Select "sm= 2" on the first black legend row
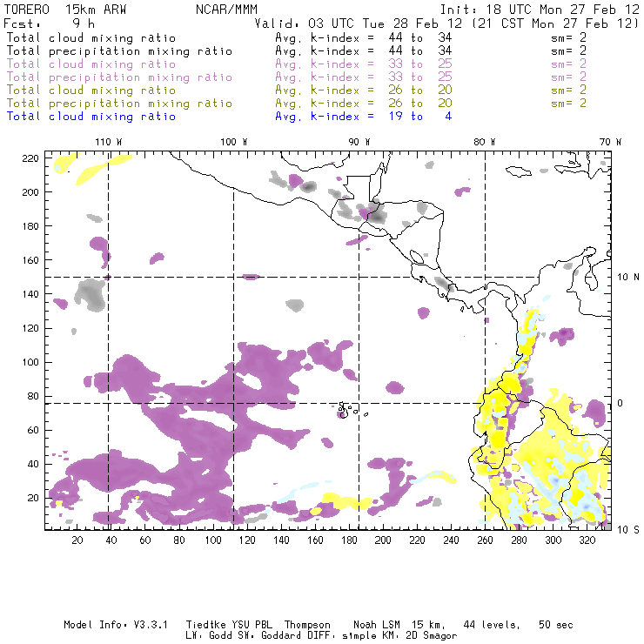This screenshot has width=644, height=644. 569,37
